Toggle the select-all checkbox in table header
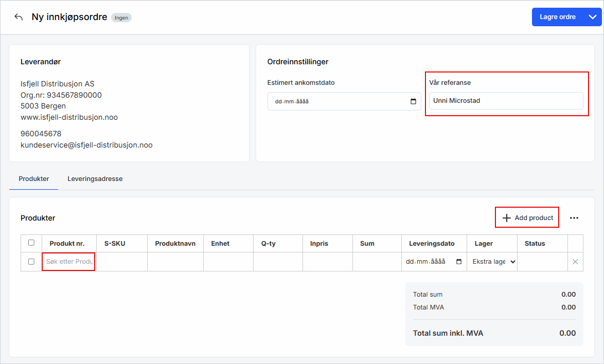Image resolution: width=604 pixels, height=364 pixels. (31, 243)
